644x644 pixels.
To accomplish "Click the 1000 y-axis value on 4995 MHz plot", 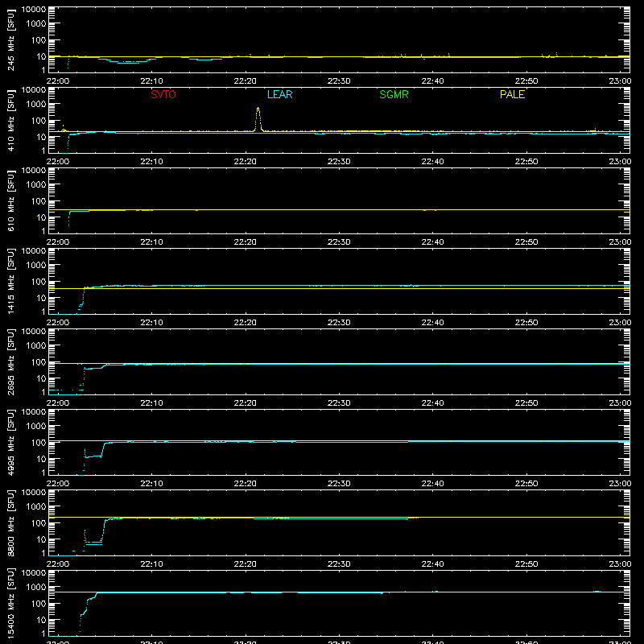I will (x=36, y=427).
